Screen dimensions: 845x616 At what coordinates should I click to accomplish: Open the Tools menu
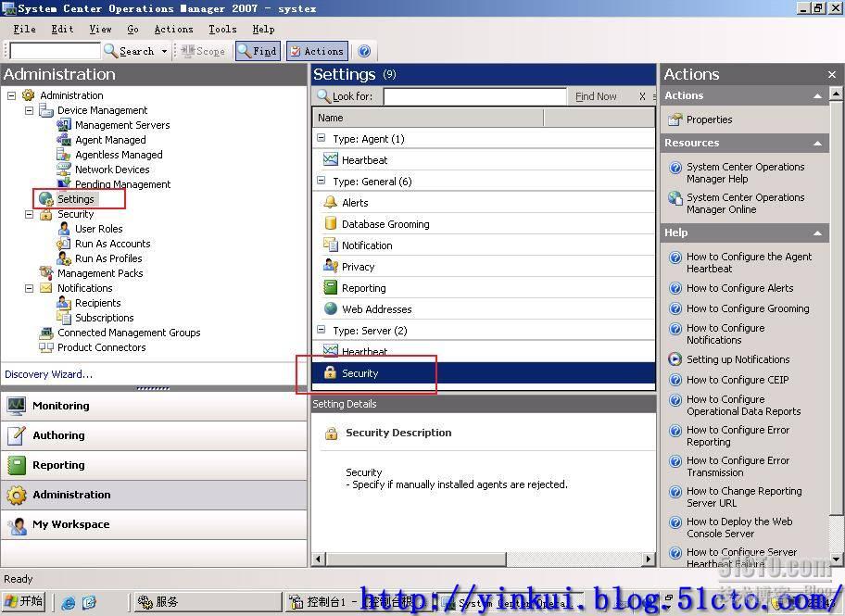pos(222,29)
